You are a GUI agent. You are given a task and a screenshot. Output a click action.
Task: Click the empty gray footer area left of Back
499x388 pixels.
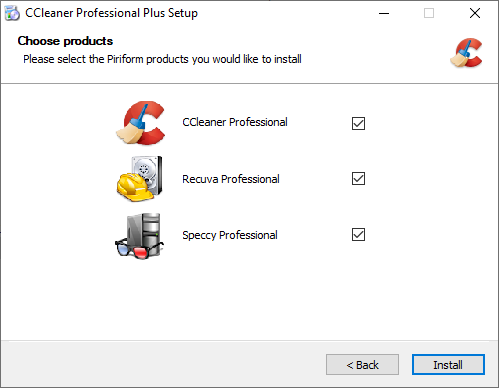point(163,364)
